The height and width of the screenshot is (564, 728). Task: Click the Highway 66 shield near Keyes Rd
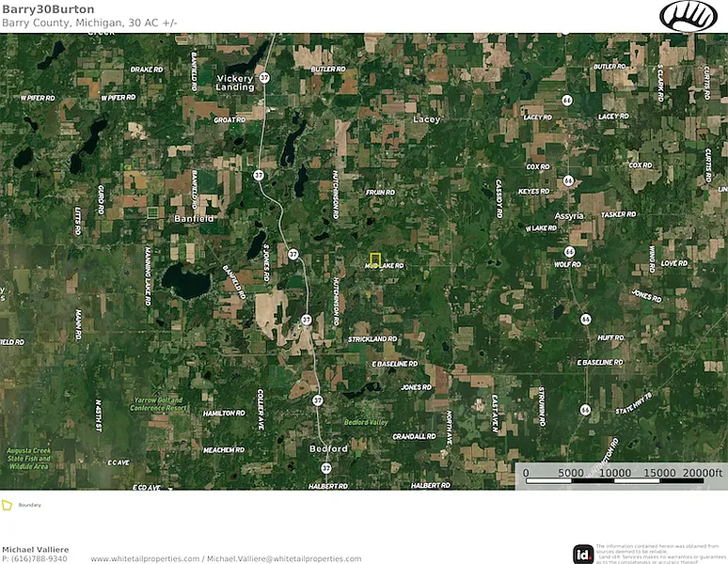(x=568, y=180)
